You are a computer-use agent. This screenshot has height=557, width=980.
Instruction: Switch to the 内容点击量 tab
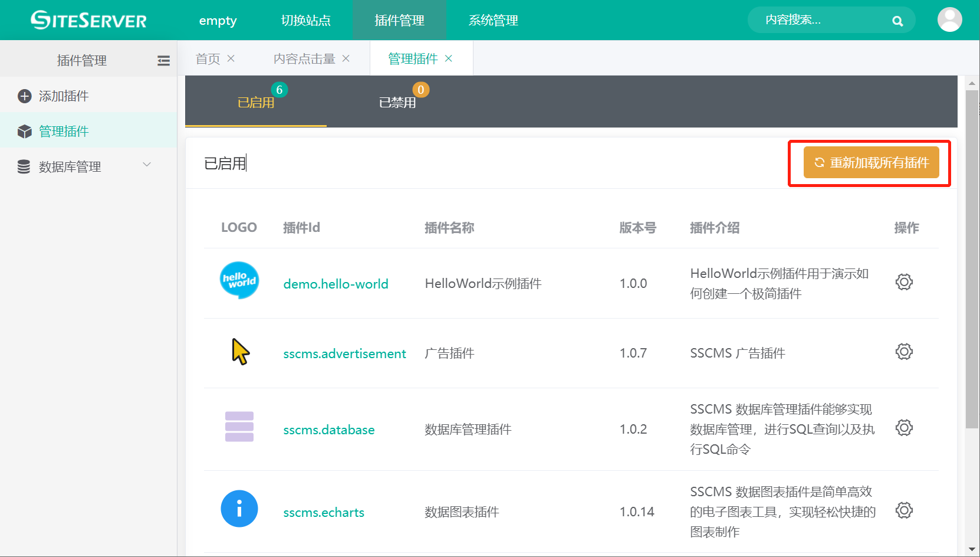(304, 59)
